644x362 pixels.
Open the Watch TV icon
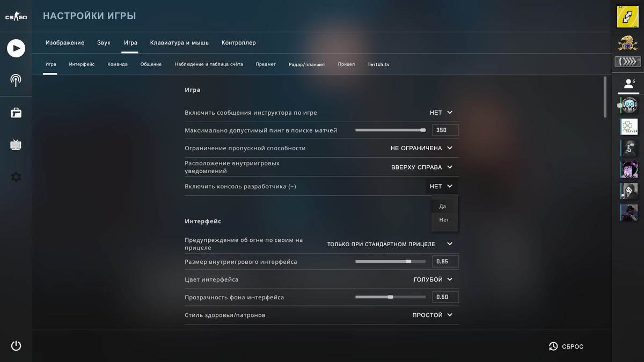[x=16, y=145]
